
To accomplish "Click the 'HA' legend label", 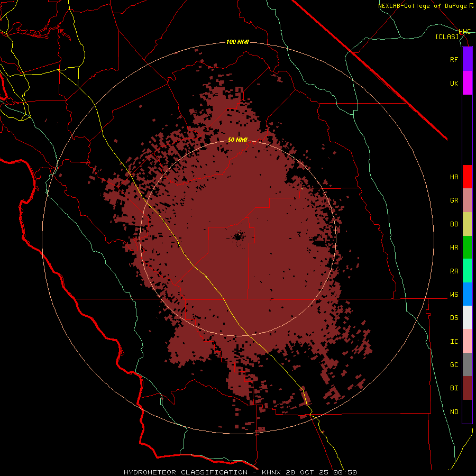I will [454, 177].
